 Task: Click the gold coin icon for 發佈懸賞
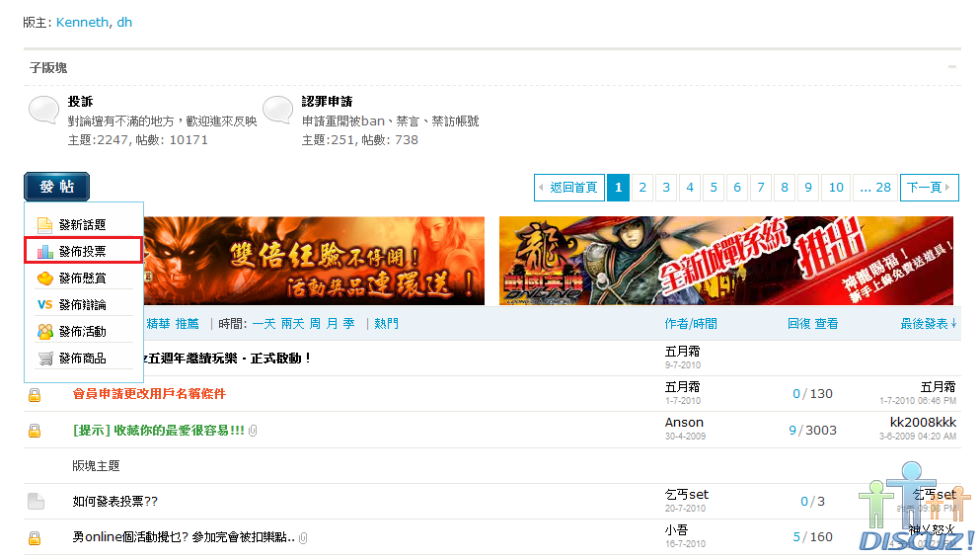coord(44,278)
